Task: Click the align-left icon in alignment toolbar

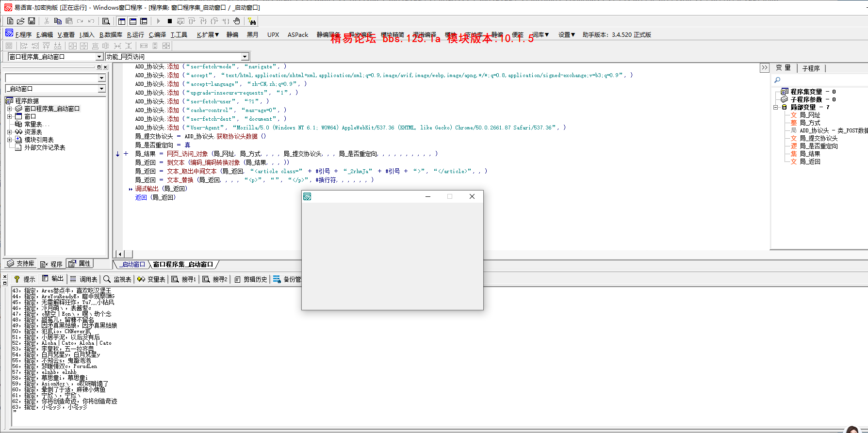Action: coord(24,46)
